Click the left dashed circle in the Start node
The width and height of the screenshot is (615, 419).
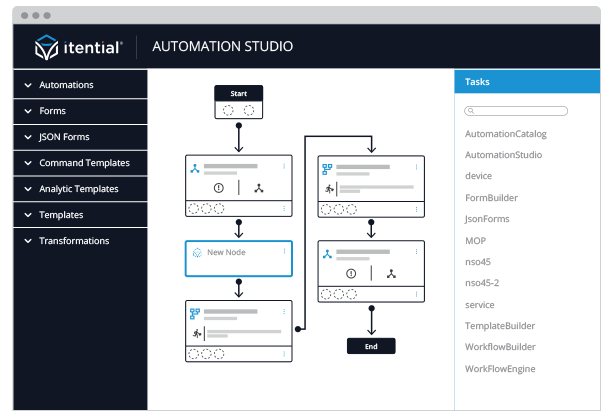[x=228, y=110]
